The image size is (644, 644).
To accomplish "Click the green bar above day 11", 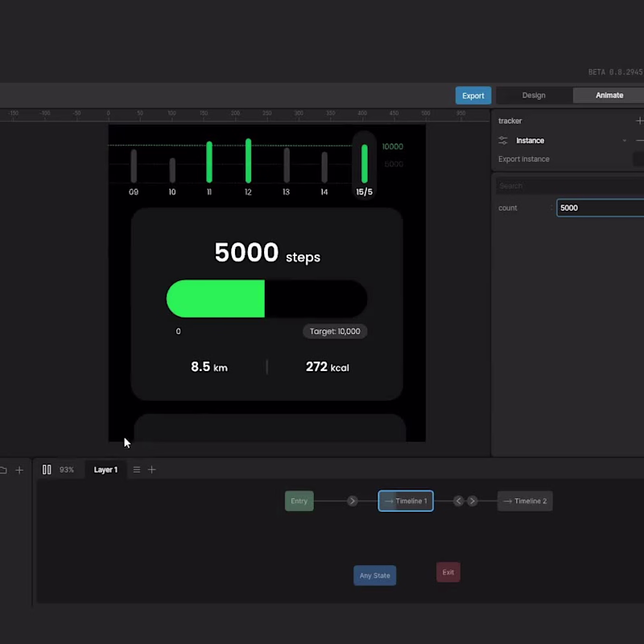I will click(209, 162).
